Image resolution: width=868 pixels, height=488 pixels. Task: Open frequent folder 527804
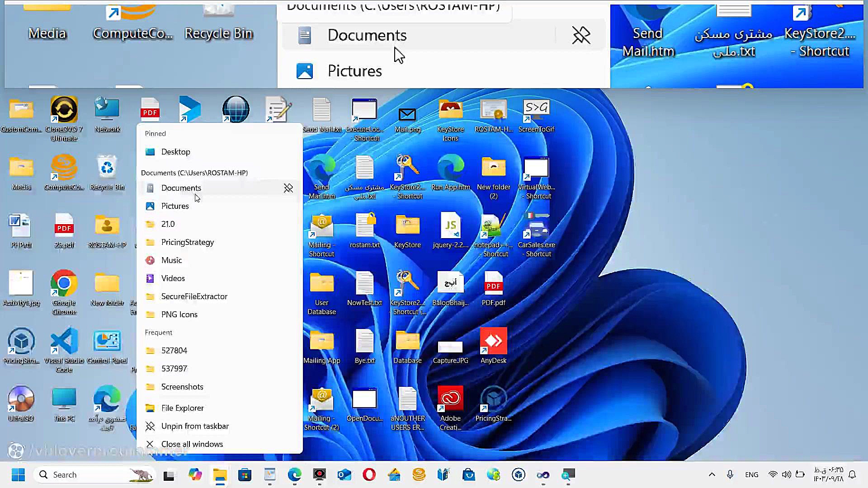[220, 351]
